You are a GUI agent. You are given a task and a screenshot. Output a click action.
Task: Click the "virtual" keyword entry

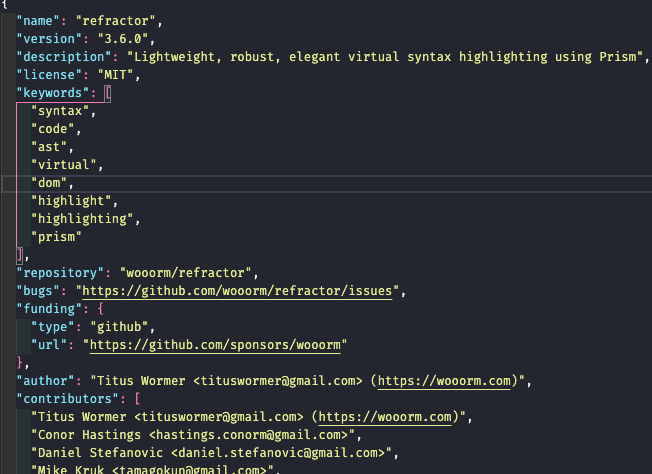tap(64, 165)
